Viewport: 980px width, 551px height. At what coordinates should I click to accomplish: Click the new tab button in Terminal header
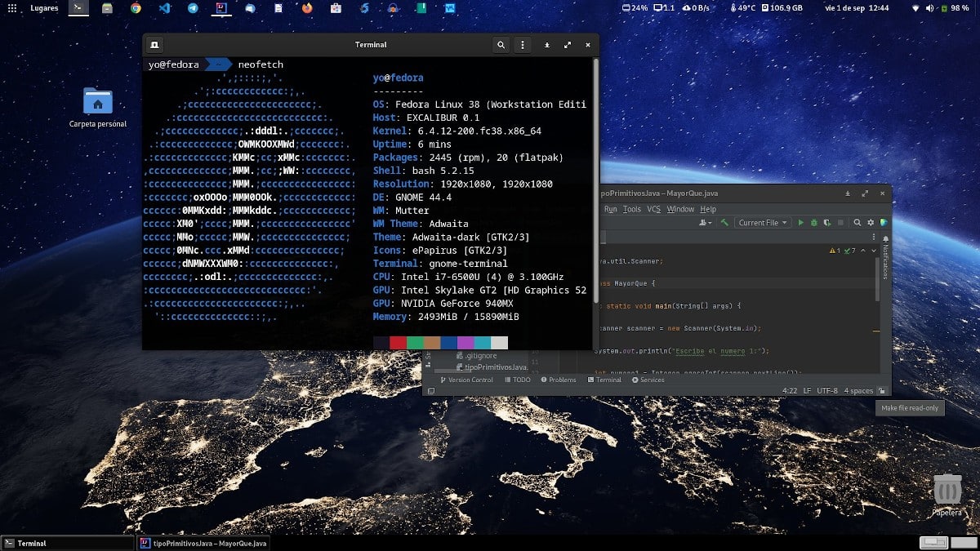coord(154,45)
